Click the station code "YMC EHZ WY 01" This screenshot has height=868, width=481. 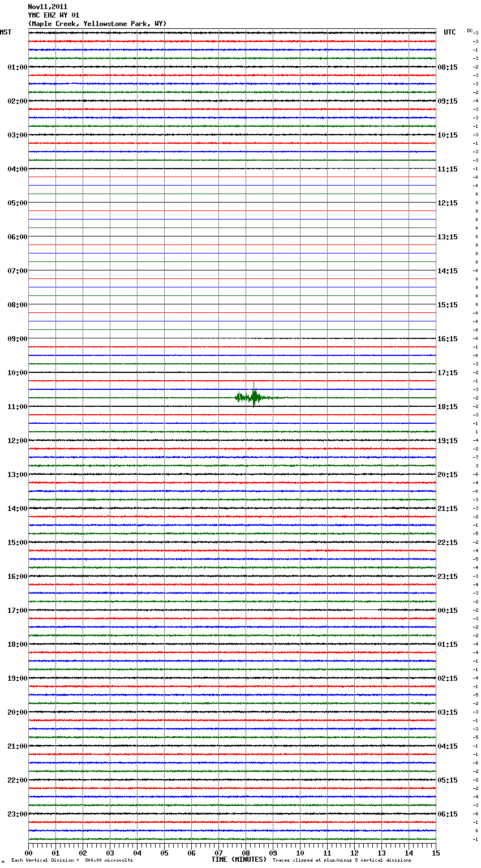click(x=54, y=15)
